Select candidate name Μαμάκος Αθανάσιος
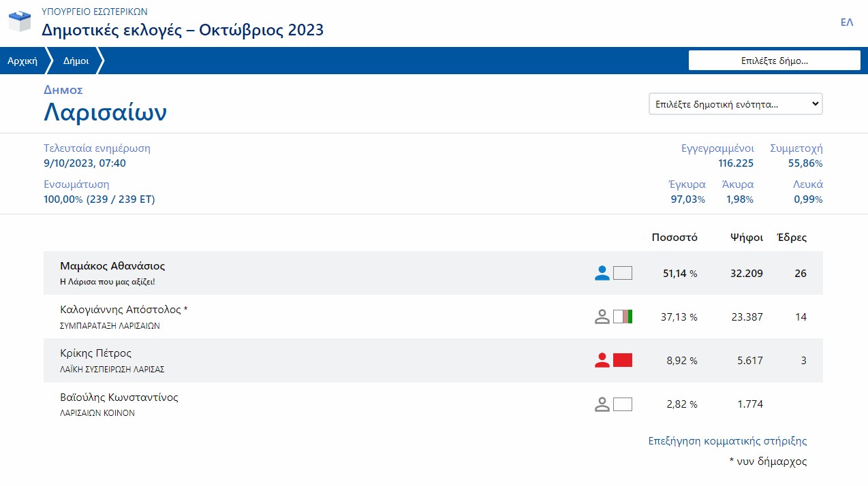The width and height of the screenshot is (868, 486). (112, 266)
